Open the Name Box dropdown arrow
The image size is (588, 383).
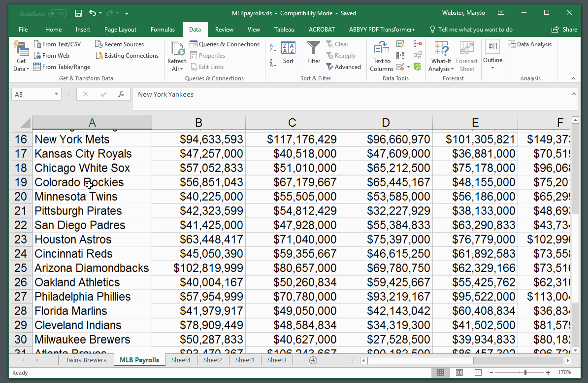tap(56, 94)
